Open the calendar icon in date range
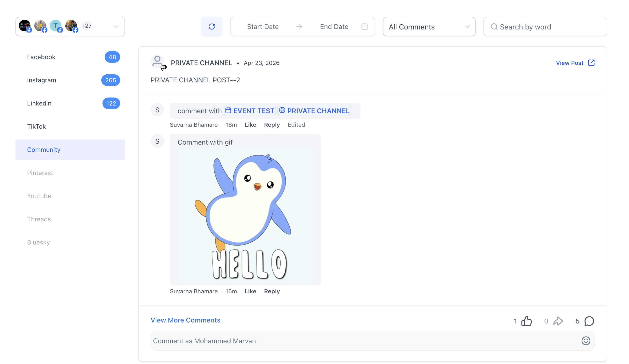 tap(365, 27)
